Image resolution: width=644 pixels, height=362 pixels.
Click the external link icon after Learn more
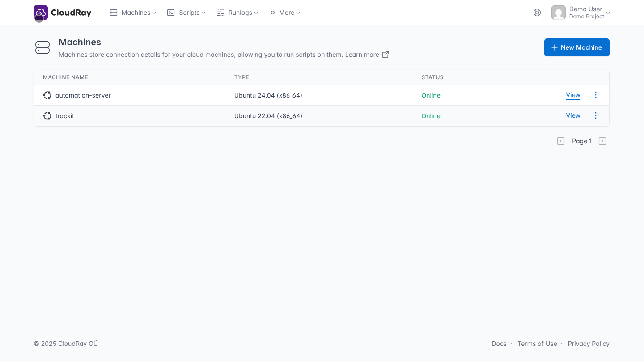tap(386, 55)
